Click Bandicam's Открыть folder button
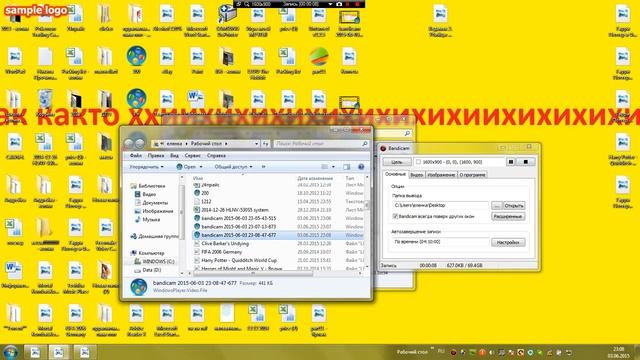 [x=513, y=205]
